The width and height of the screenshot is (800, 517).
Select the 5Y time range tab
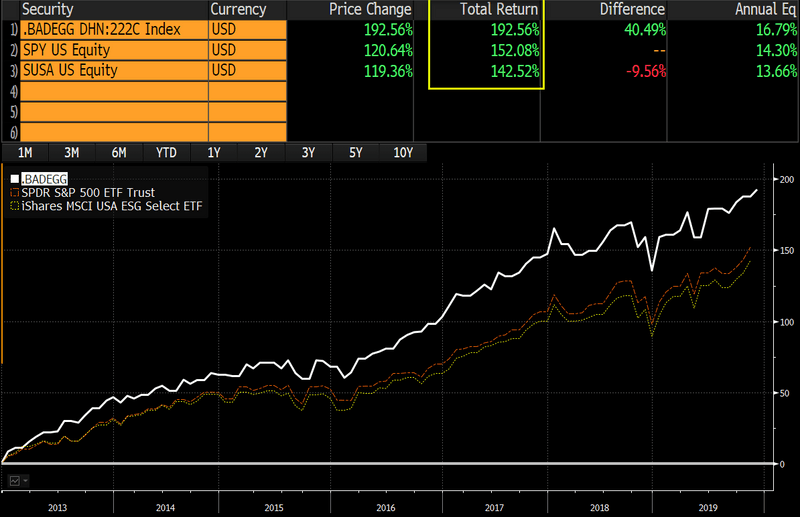tap(355, 153)
